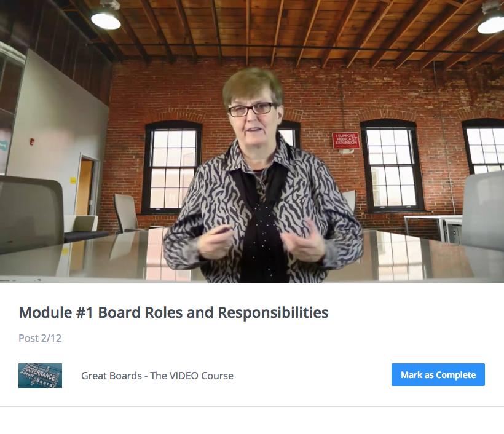The width and height of the screenshot is (504, 434).
Task: Click the yellow sticky note beside the doorway
Action: coord(73,180)
